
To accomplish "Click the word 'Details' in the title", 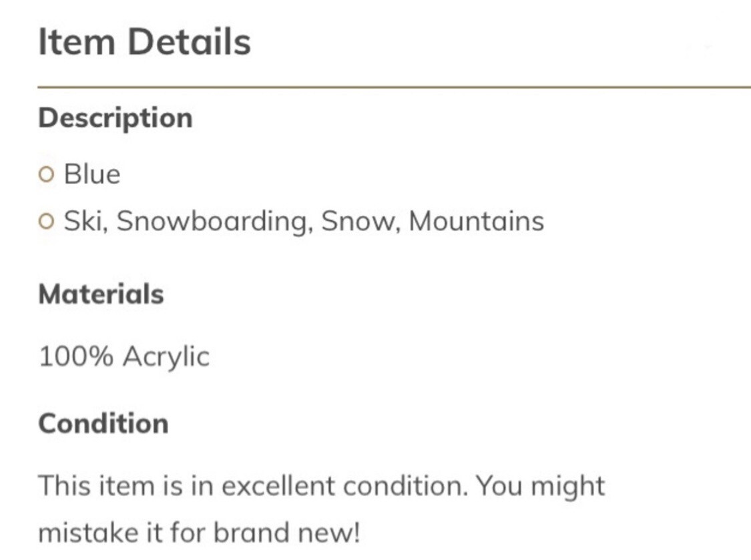I will click(189, 42).
